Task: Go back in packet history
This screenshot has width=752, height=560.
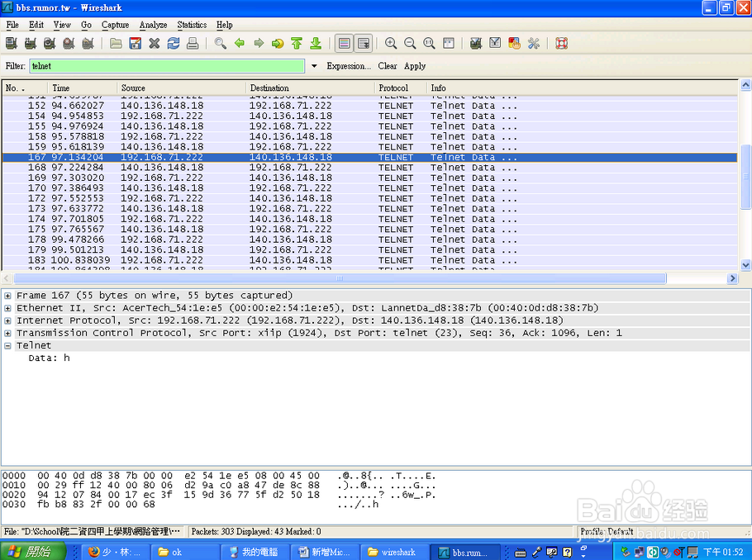Action: click(x=240, y=44)
